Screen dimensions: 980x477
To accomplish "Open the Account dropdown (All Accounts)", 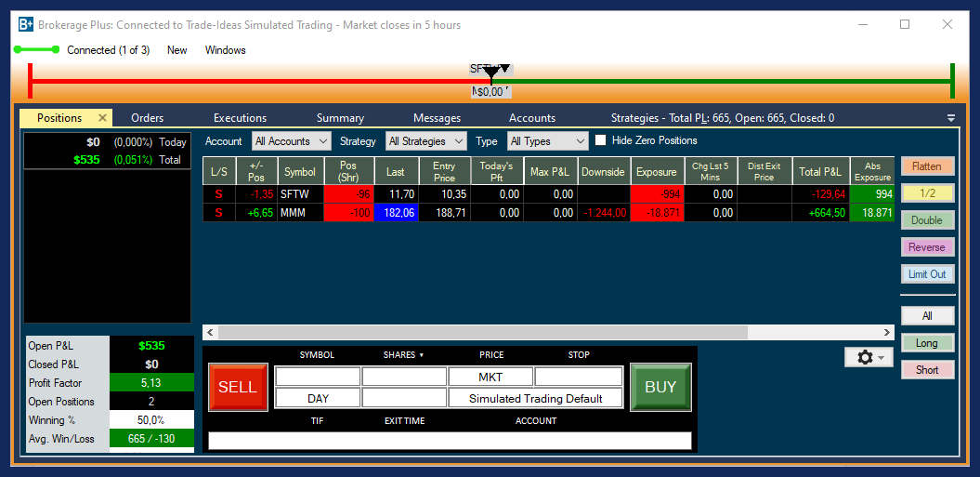I will tap(292, 141).
